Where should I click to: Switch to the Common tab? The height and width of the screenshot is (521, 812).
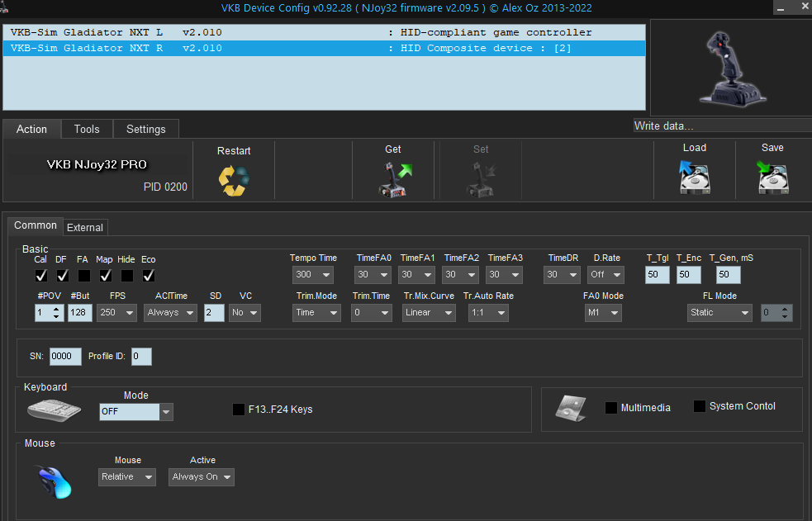(36, 225)
